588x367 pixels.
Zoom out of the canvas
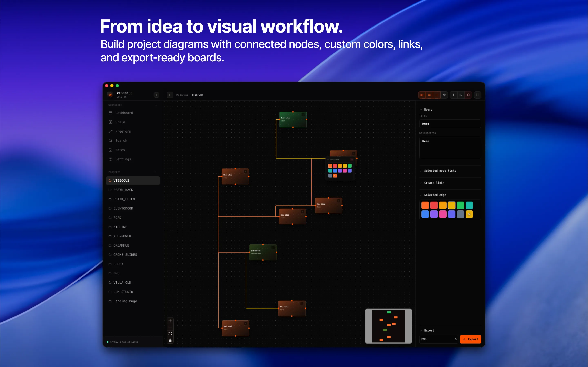click(x=170, y=327)
